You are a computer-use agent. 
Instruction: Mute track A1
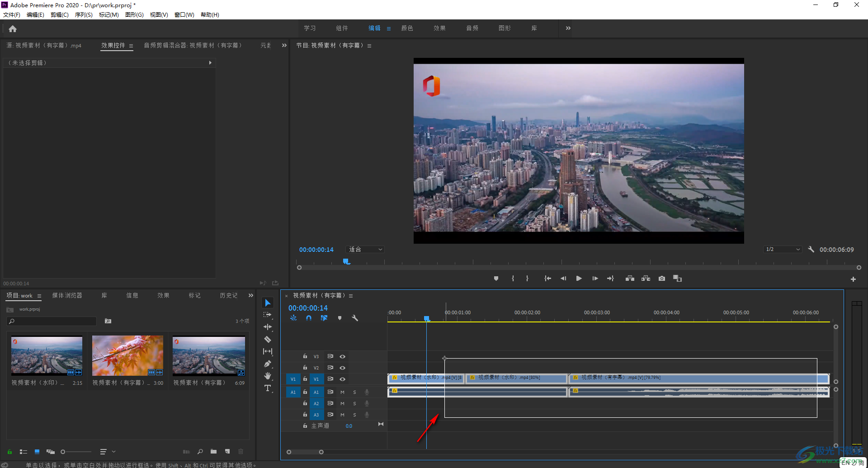click(x=342, y=392)
